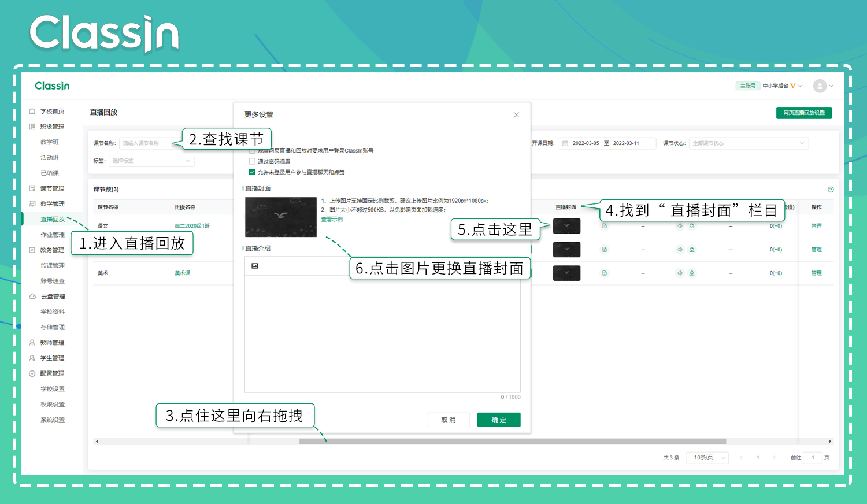Click the 美术课 class link

183,273
